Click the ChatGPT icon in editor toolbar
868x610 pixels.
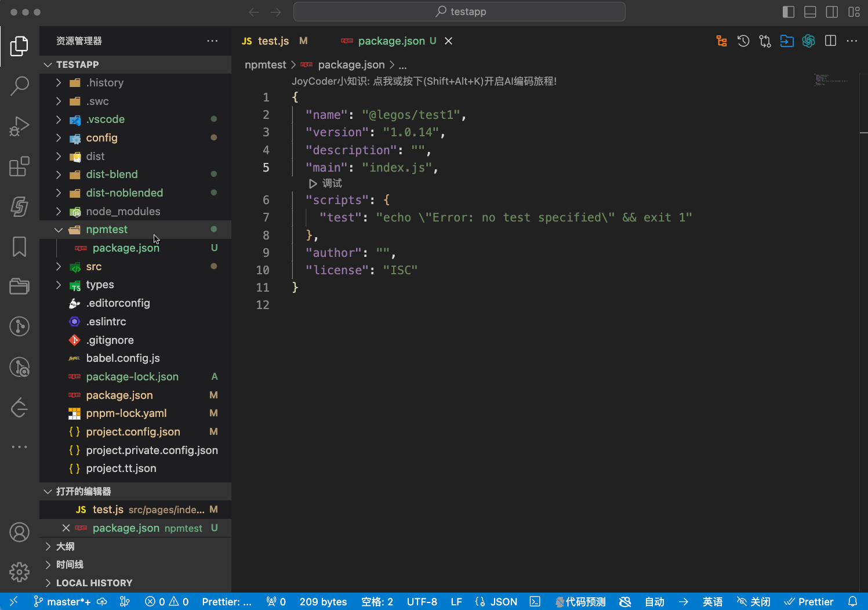click(808, 41)
